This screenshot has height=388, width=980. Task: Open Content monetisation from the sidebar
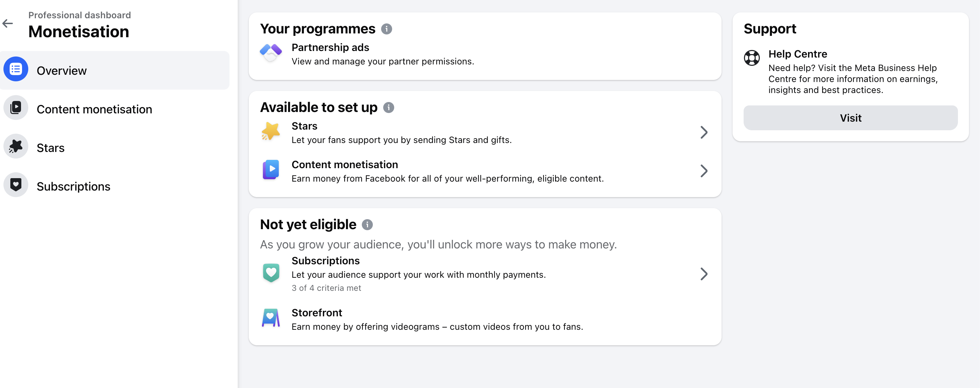point(94,109)
